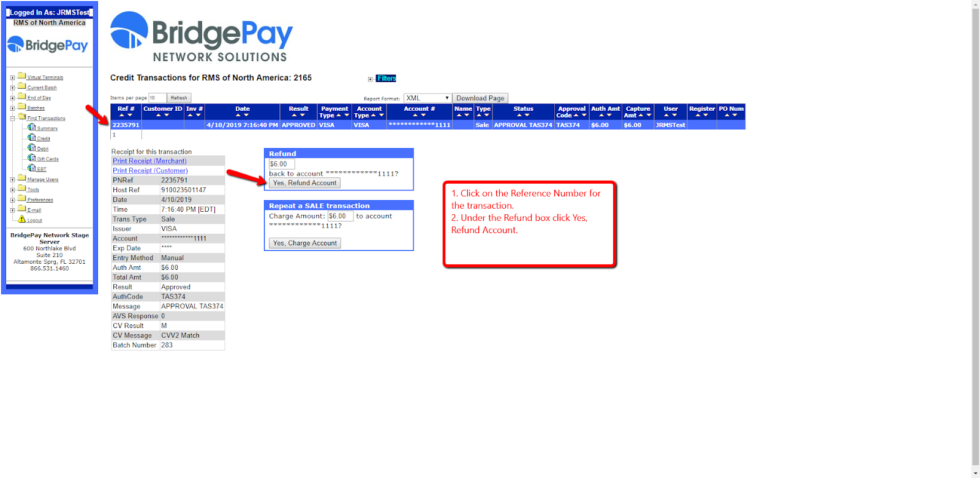This screenshot has height=478, width=980.
Task: Click the Current Batch folder icon
Action: pyautogui.click(x=22, y=86)
